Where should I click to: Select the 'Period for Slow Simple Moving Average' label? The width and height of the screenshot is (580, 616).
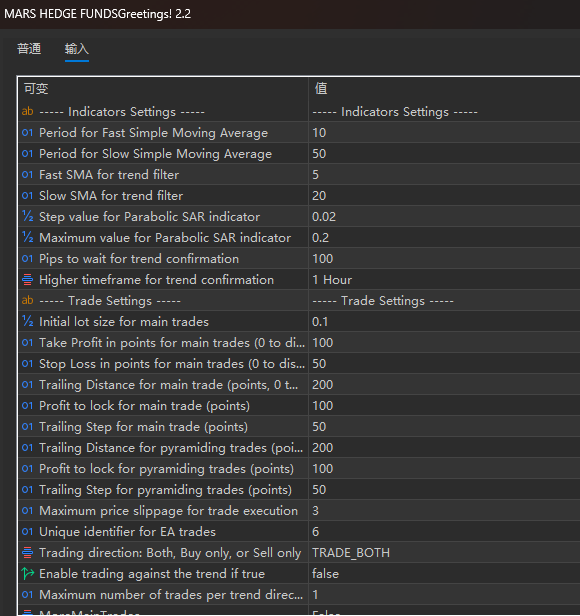[155, 154]
